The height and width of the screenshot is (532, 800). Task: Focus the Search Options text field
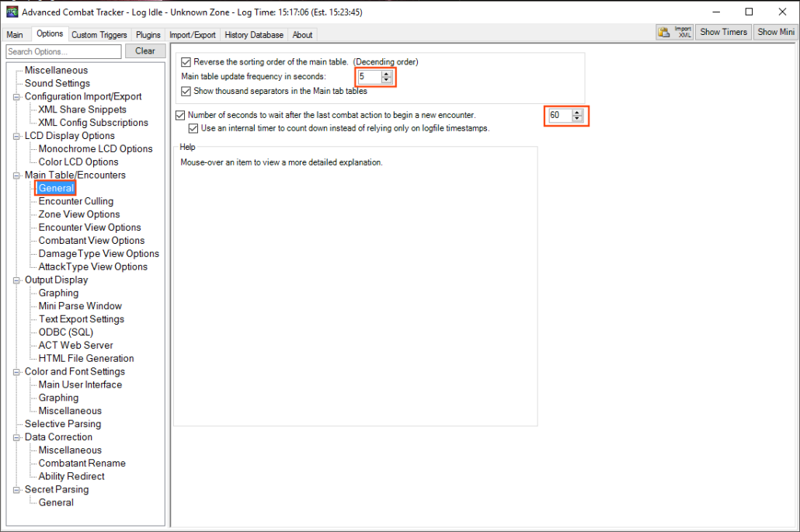pyautogui.click(x=64, y=51)
